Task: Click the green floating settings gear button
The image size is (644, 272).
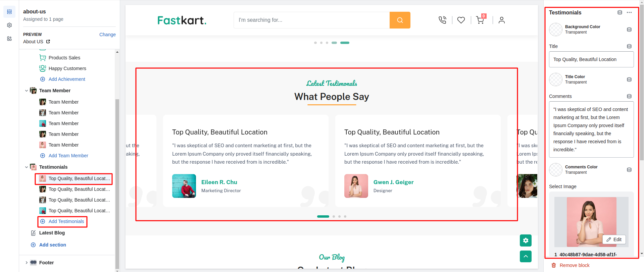Action: tap(526, 240)
